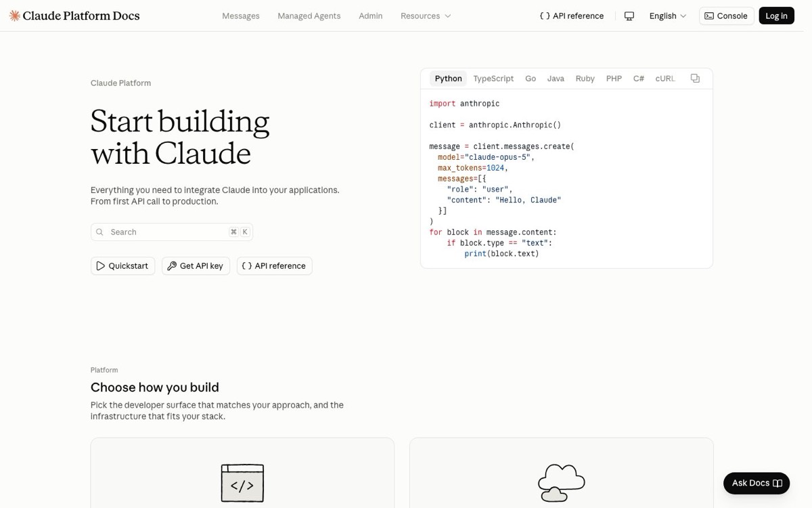The height and width of the screenshot is (508, 812).
Task: Click the book icon in Ask Docs
Action: pyautogui.click(x=777, y=483)
